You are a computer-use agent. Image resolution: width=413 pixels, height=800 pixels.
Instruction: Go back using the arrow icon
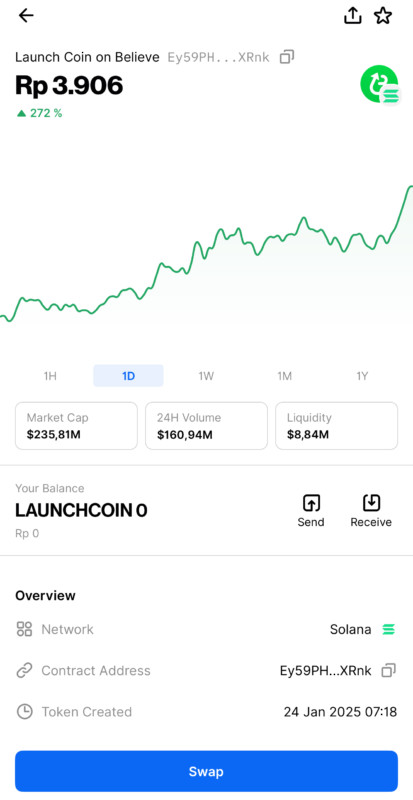[26, 16]
